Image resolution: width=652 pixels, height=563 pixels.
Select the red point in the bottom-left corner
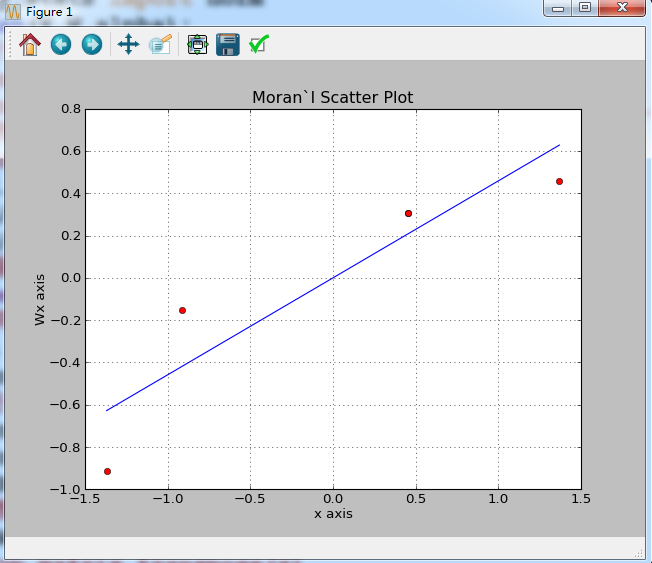click(x=107, y=471)
